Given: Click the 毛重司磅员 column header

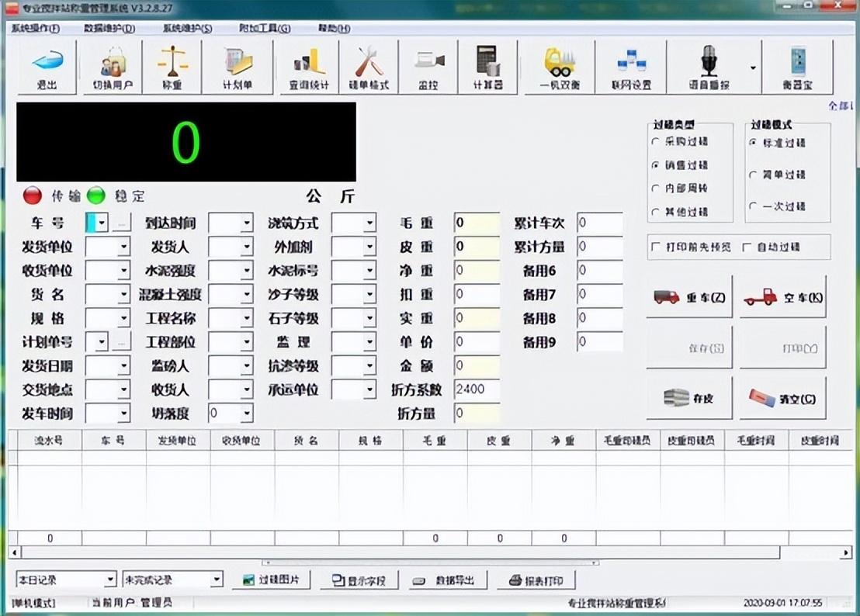Looking at the screenshot, I should [627, 440].
